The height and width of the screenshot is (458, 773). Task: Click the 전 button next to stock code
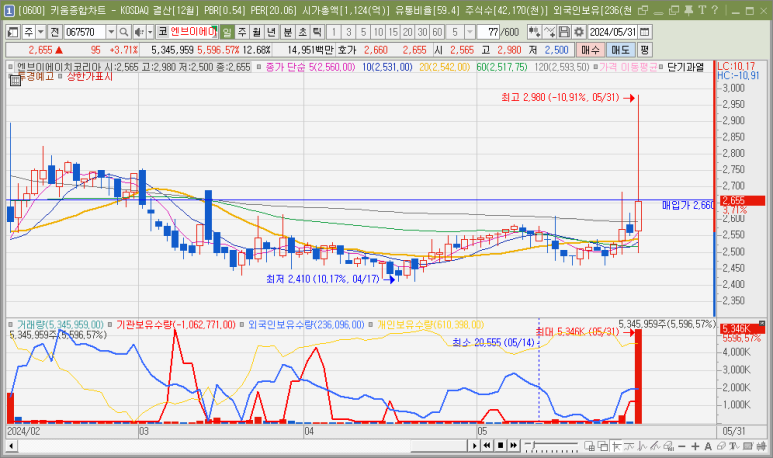pyautogui.click(x=54, y=33)
